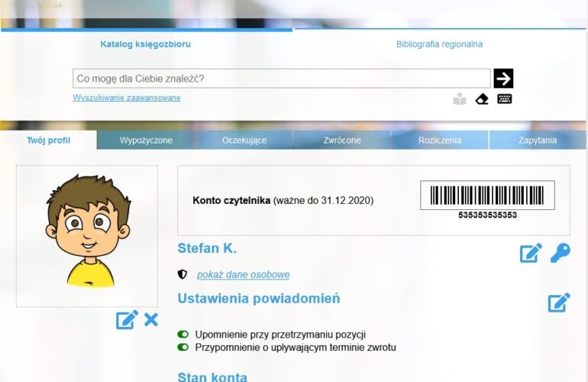The height and width of the screenshot is (382, 588).
Task: Click the reader card barcode image
Action: pyautogui.click(x=487, y=196)
